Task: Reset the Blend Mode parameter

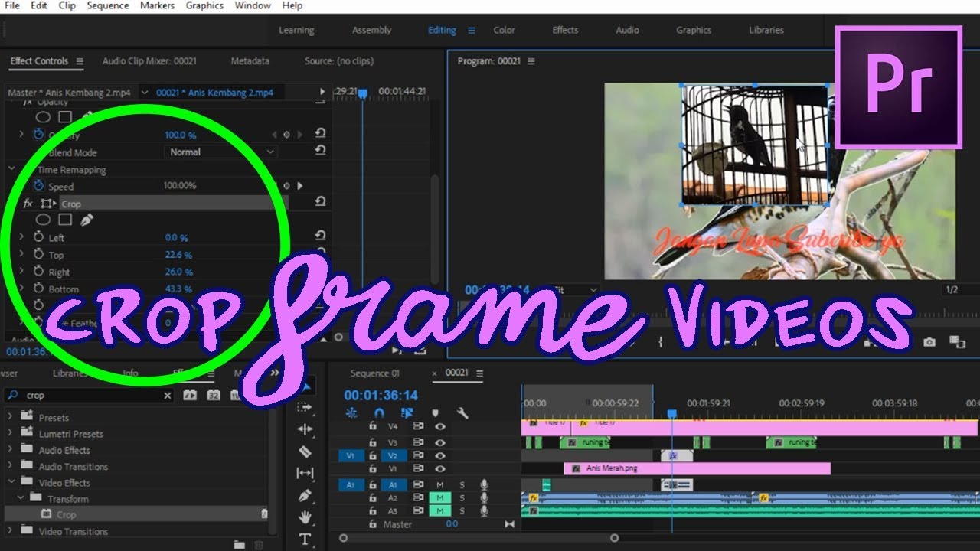Action: coord(320,151)
